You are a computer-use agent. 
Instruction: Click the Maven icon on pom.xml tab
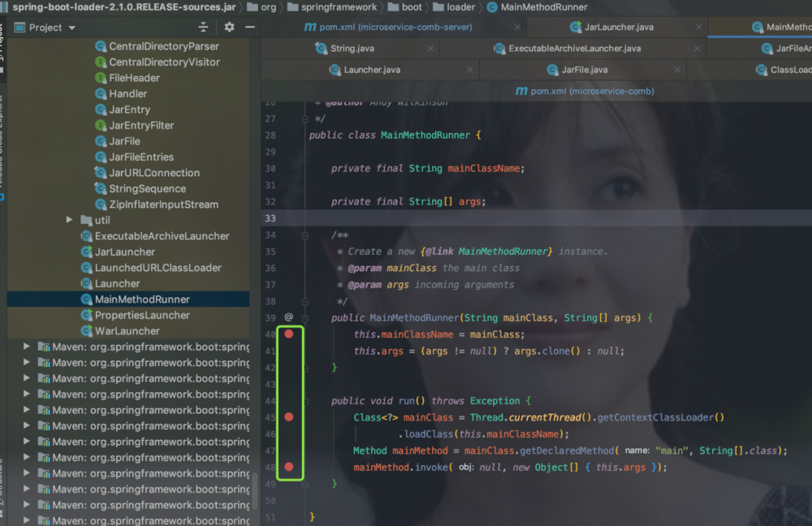[x=309, y=27]
